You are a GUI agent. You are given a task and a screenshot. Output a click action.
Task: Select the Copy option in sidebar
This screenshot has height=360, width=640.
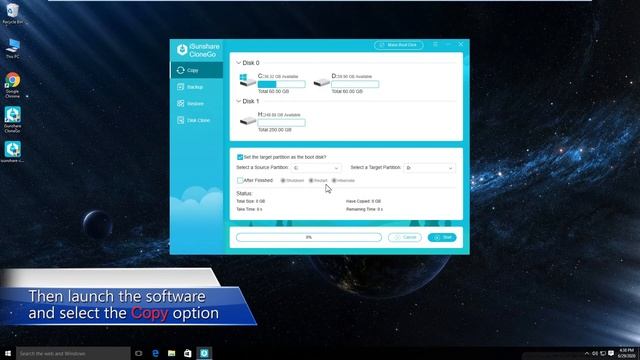pyautogui.click(x=197, y=70)
